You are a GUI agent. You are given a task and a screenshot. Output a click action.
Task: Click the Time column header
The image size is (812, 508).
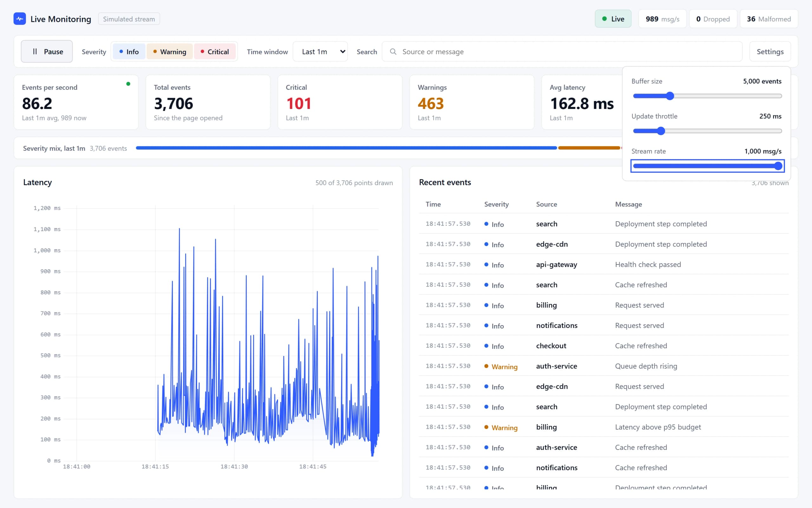click(x=433, y=204)
